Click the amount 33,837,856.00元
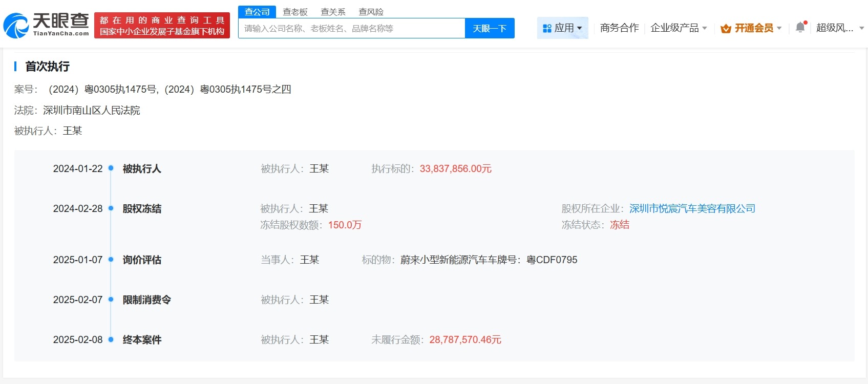Viewport: 868px width, 384px height. coord(456,168)
